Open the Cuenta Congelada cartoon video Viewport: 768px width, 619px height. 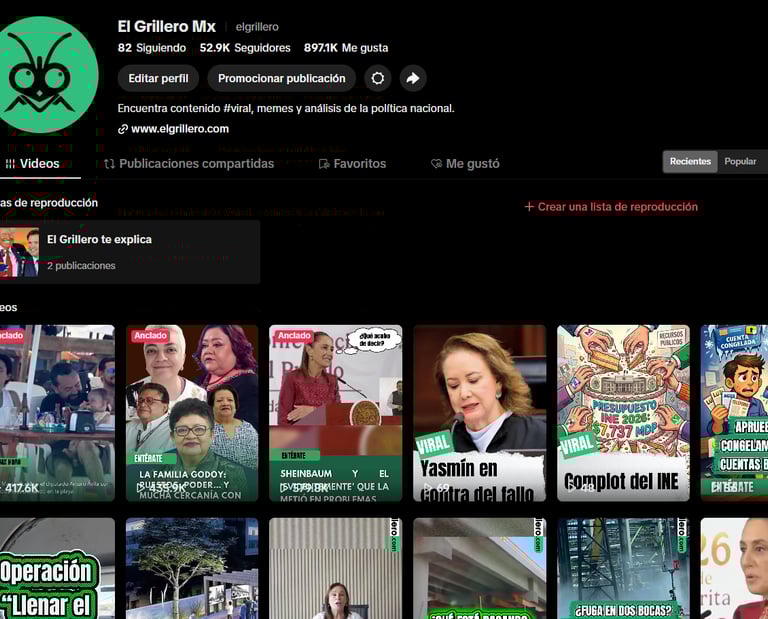tap(734, 413)
